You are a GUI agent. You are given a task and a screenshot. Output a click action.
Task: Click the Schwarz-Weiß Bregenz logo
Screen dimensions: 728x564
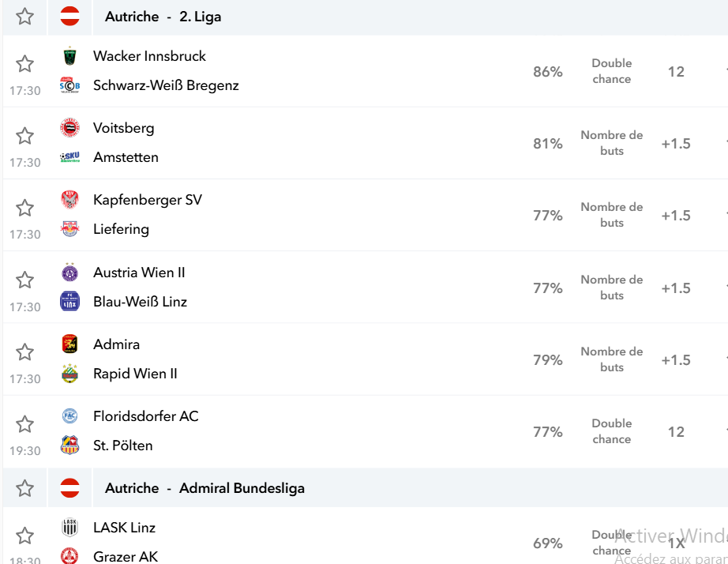69,85
